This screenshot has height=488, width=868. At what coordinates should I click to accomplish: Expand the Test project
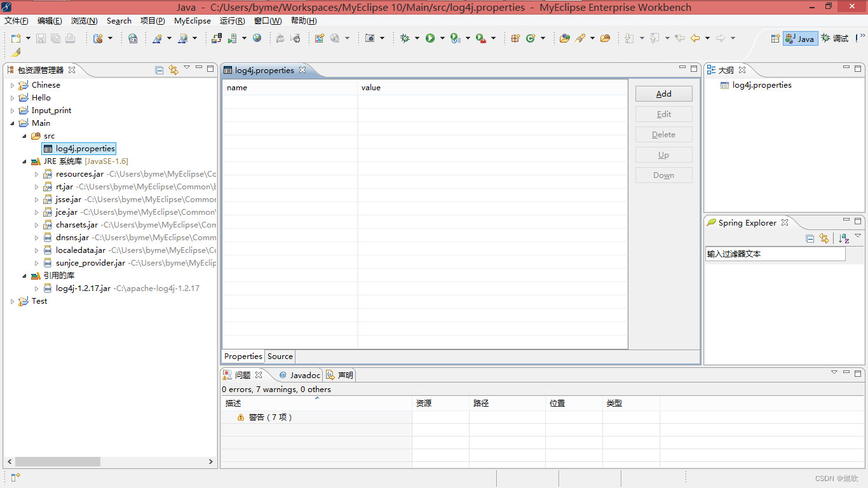point(12,301)
